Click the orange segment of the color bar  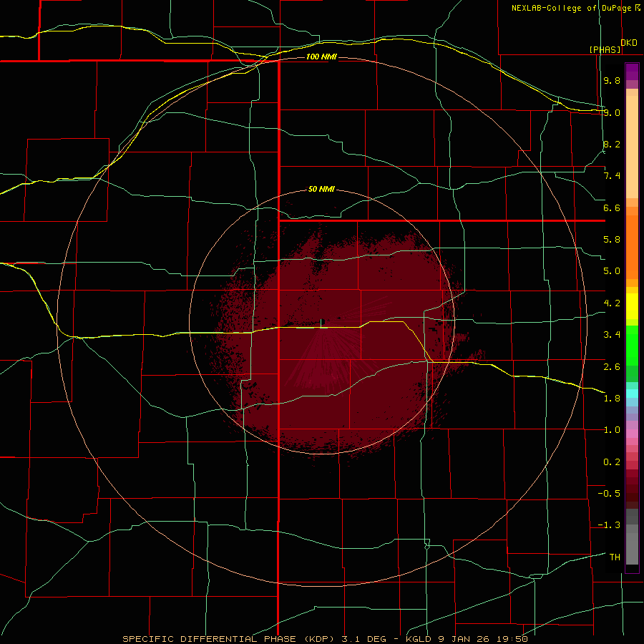pyautogui.click(x=632, y=247)
